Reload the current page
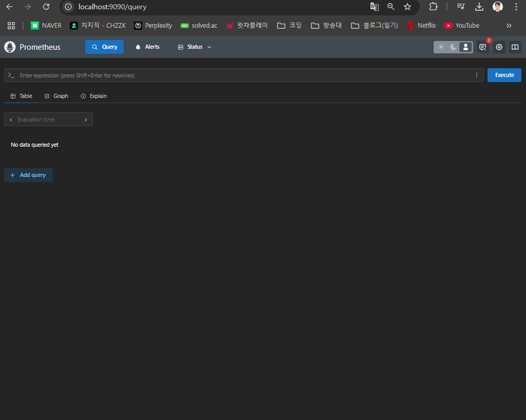The width and height of the screenshot is (526, 420). [46, 7]
